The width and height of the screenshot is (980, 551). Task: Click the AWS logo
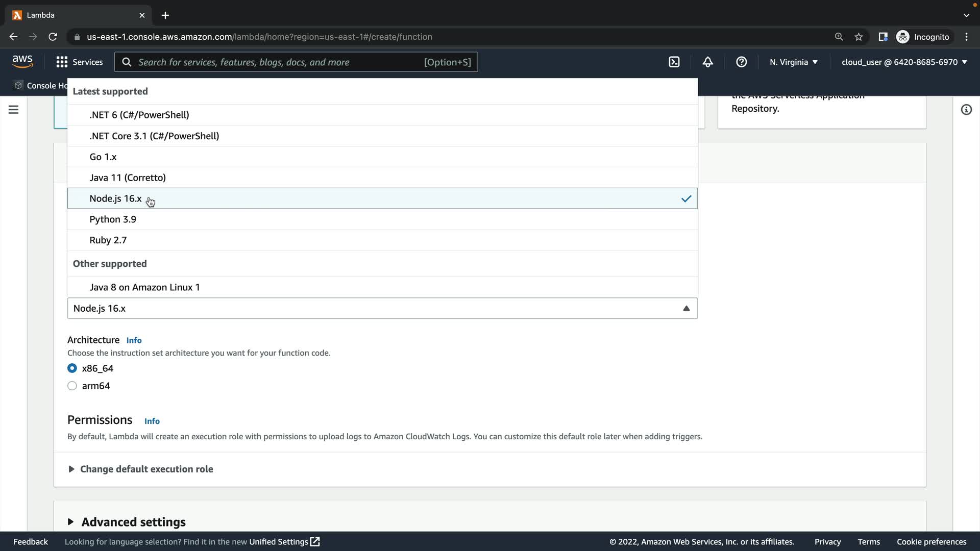click(x=22, y=62)
